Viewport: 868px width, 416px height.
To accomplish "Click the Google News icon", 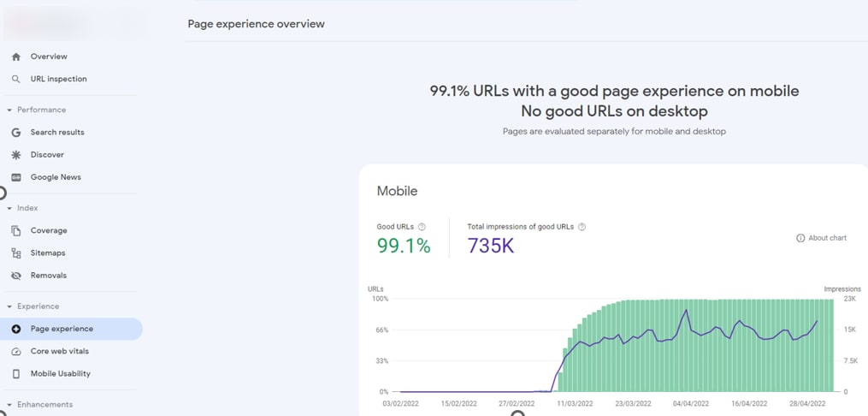I will (15, 177).
